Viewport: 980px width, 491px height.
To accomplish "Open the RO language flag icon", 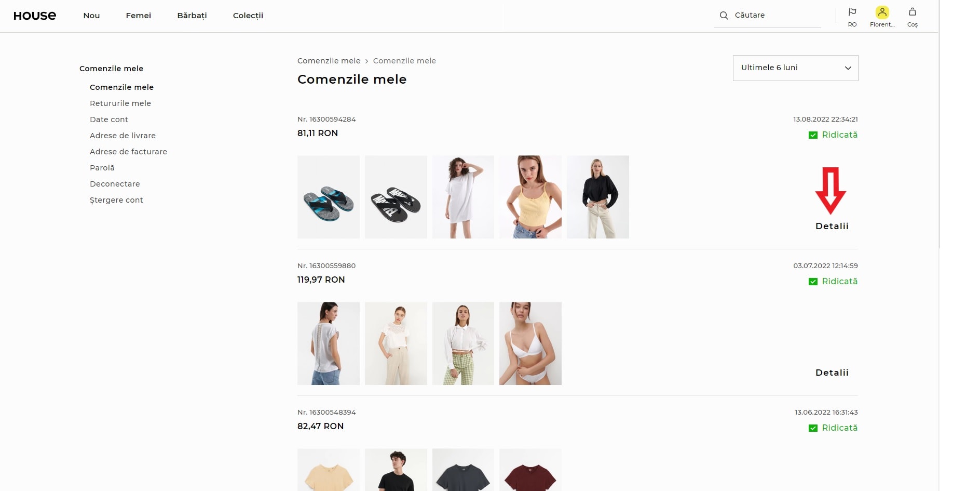I will [x=852, y=12].
